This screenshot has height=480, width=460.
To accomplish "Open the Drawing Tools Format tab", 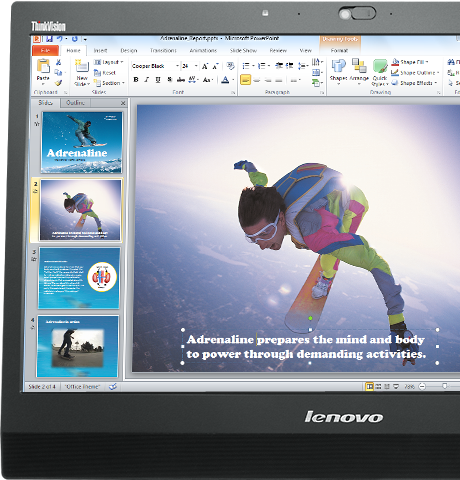I will click(339, 50).
